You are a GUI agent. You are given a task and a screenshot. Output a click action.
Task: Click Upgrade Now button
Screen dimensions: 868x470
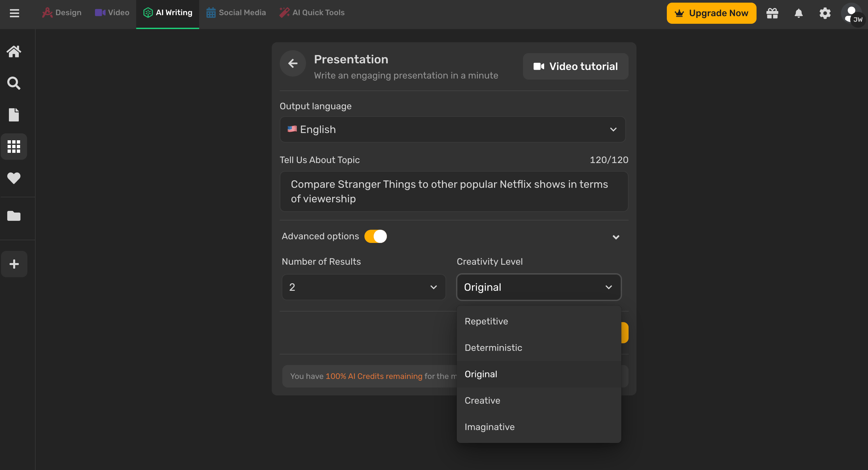pyautogui.click(x=711, y=13)
